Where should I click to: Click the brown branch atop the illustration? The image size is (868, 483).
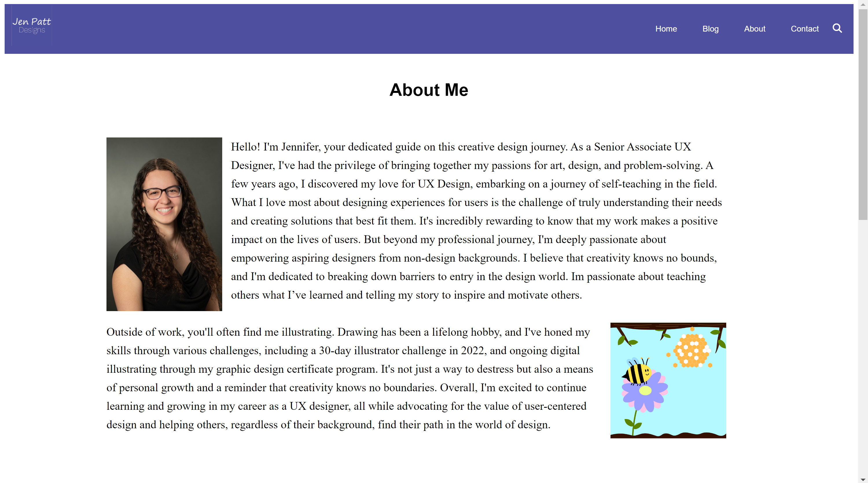(x=667, y=326)
